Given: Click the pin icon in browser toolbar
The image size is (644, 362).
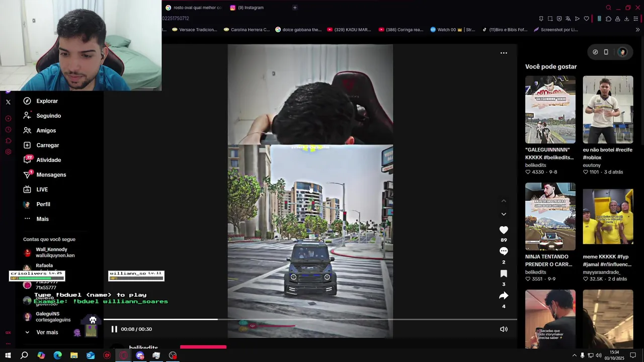Looking at the screenshot, I should (541, 19).
